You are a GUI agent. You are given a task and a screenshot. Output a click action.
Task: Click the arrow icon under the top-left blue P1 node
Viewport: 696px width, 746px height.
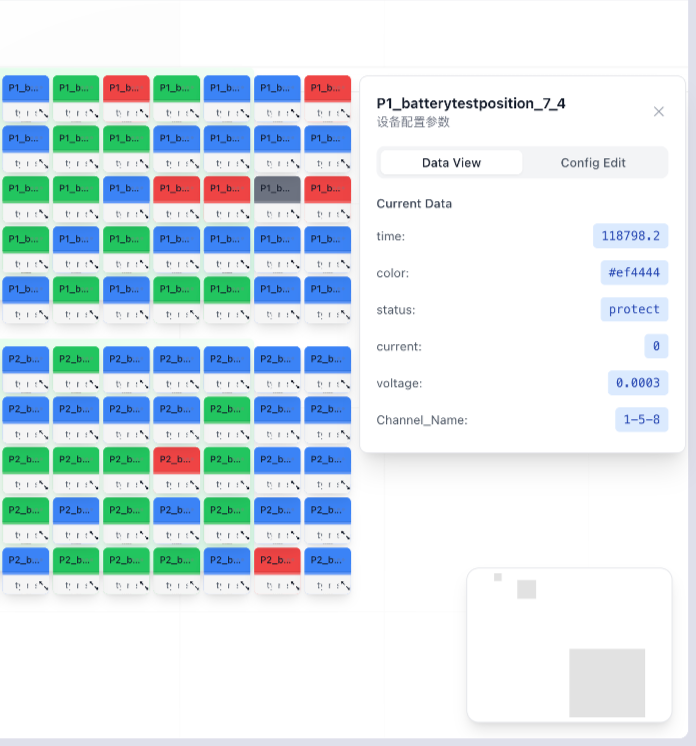pyautogui.click(x=42, y=113)
